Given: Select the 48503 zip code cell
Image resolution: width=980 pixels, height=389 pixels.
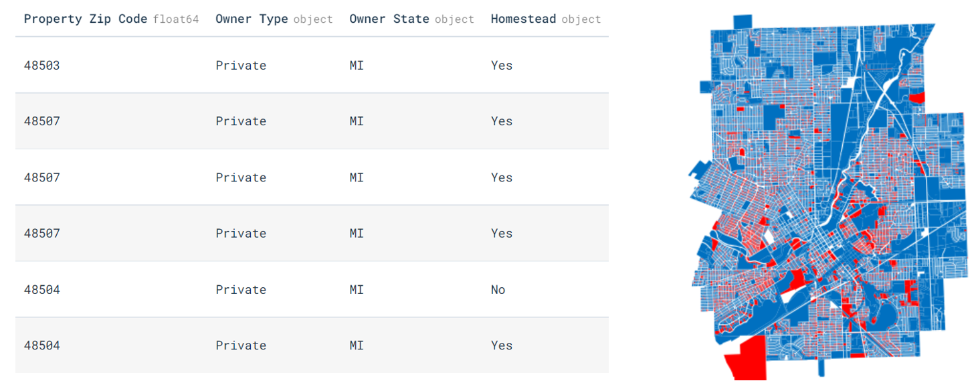Looking at the screenshot, I should 41,65.
